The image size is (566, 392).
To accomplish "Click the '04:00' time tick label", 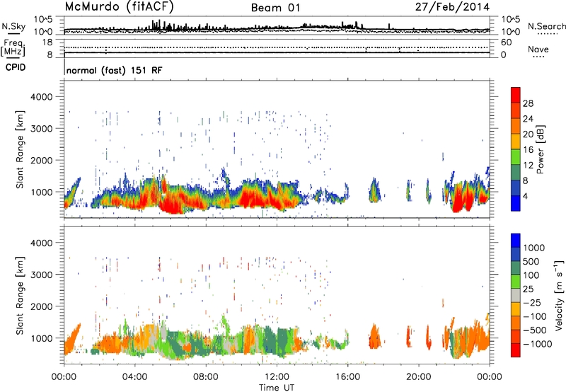I will click(134, 377).
